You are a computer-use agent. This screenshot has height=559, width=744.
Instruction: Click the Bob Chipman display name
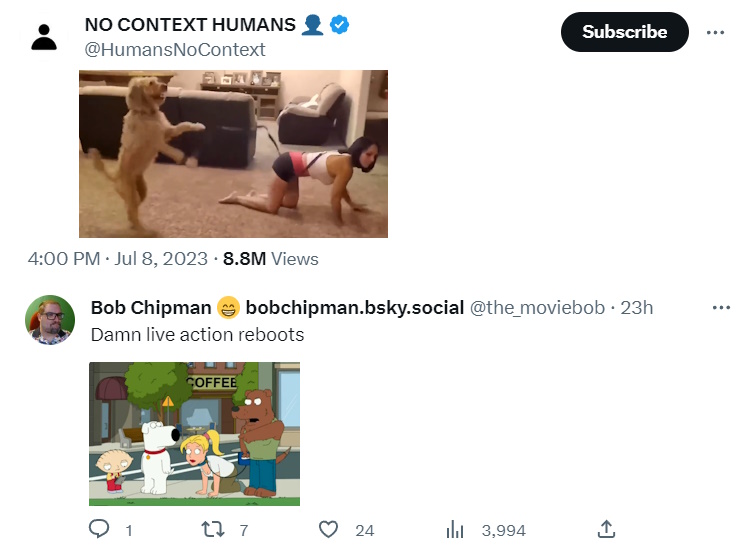coord(151,307)
